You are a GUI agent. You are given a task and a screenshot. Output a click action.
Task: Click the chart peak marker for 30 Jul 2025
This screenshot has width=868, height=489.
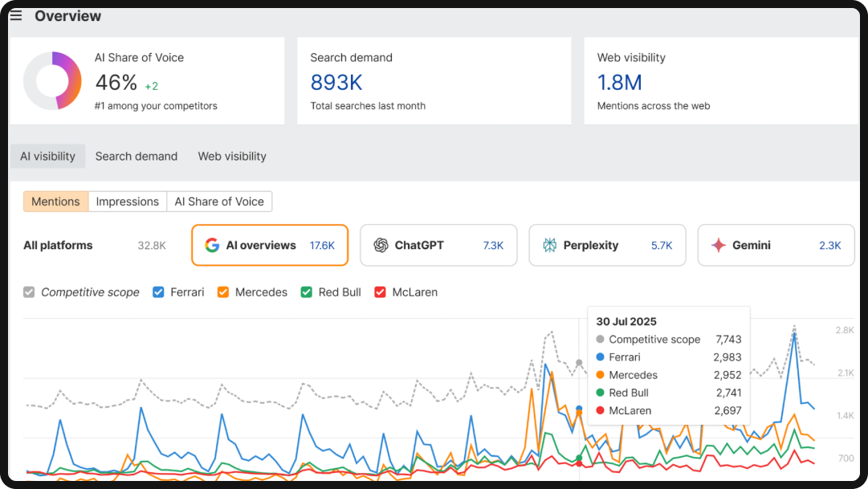tap(579, 364)
